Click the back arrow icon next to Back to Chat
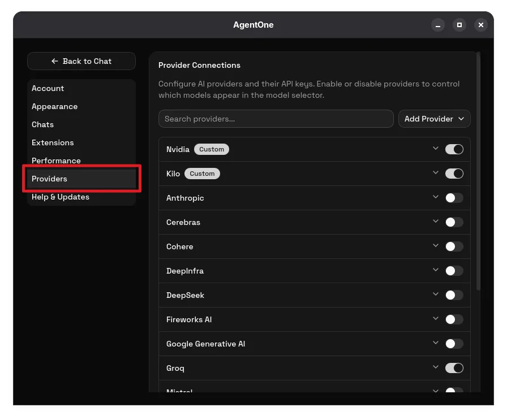The height and width of the screenshot is (420, 507). pos(54,61)
